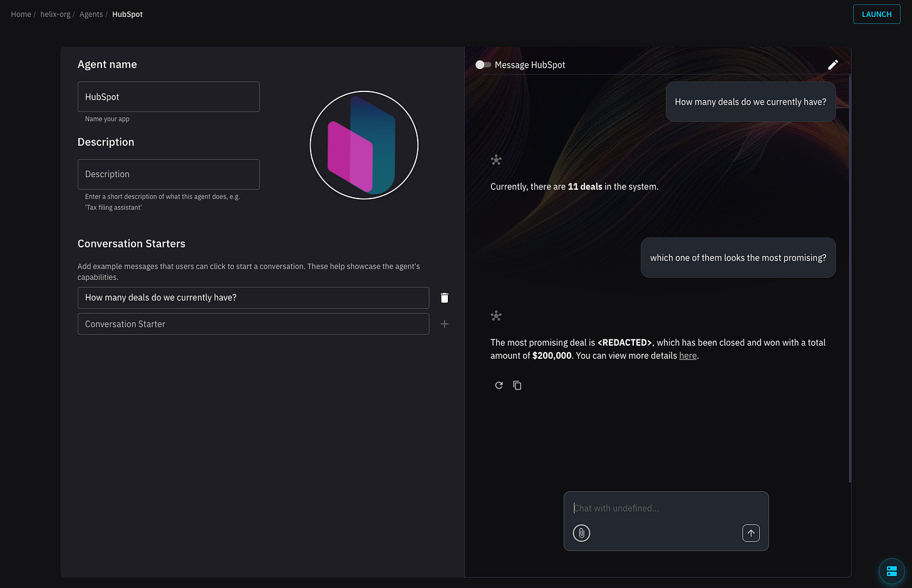Copy the last assistant response
The width and height of the screenshot is (912, 588).
click(517, 385)
